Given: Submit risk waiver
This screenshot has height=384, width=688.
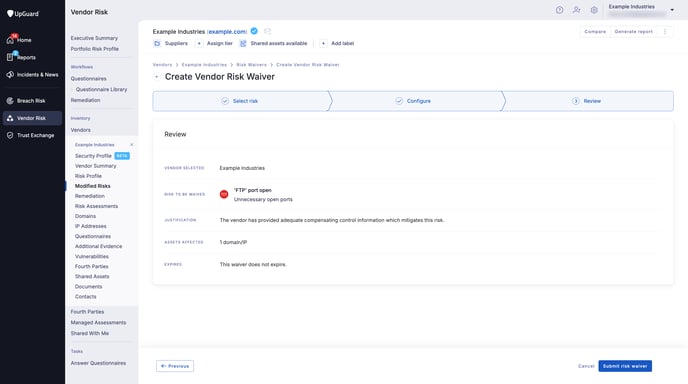Looking at the screenshot, I should [x=625, y=366].
